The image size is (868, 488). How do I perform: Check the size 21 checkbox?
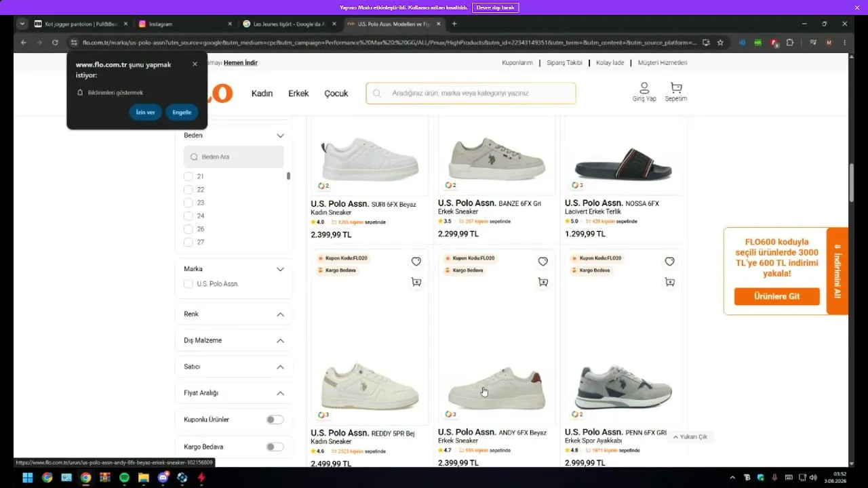(x=189, y=176)
